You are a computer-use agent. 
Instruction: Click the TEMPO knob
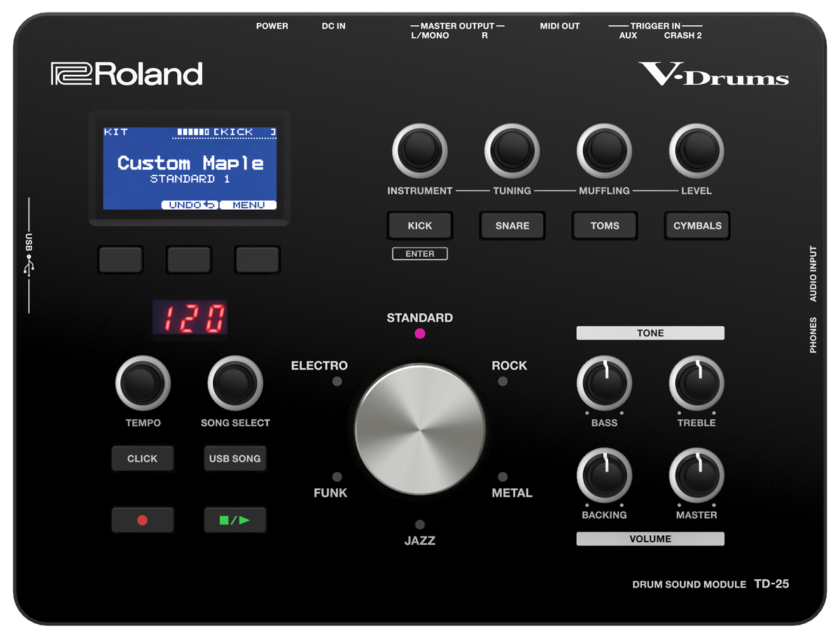(x=143, y=383)
